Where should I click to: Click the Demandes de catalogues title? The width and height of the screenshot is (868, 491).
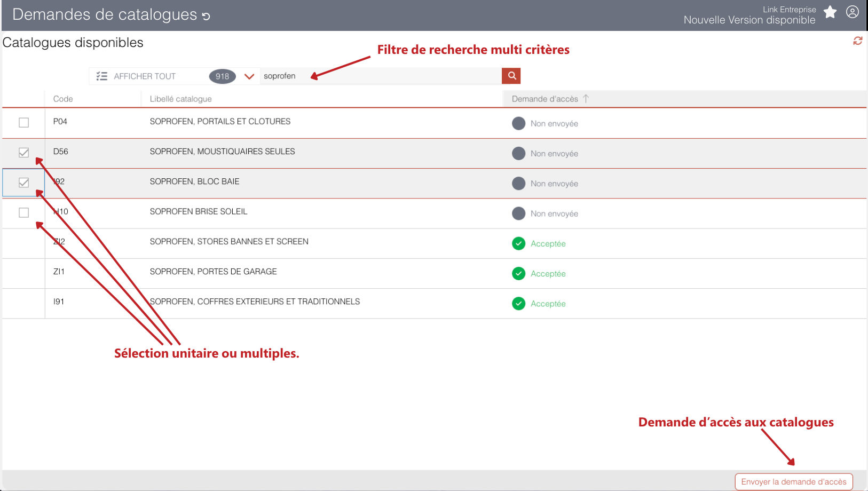pyautogui.click(x=105, y=14)
